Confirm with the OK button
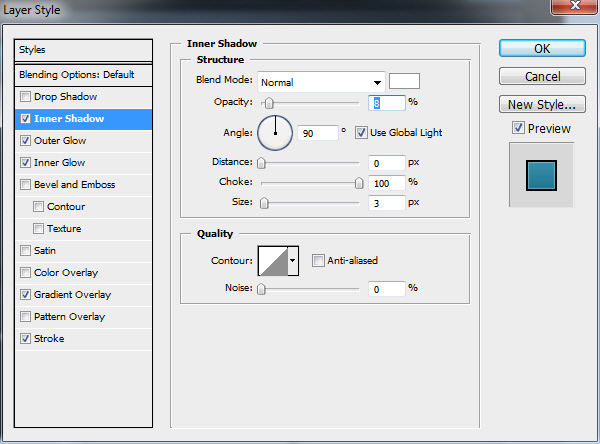This screenshot has height=444, width=600. point(542,49)
